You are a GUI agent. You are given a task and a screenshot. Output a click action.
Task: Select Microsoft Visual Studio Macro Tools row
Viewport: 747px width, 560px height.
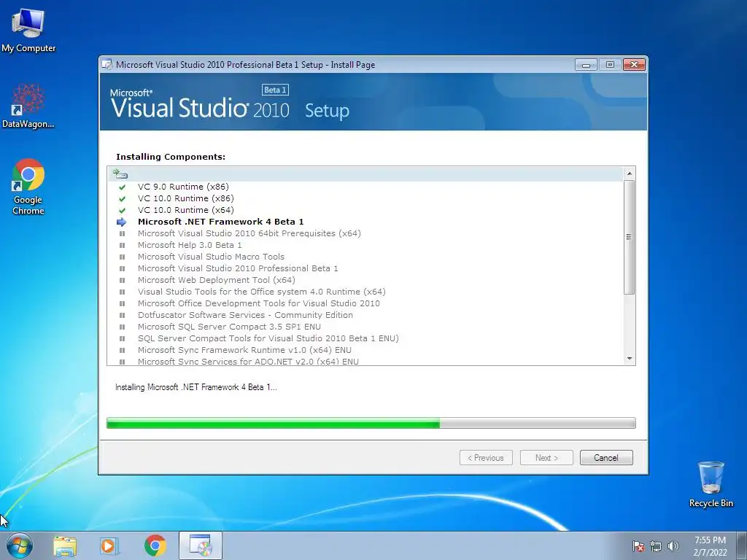211,257
